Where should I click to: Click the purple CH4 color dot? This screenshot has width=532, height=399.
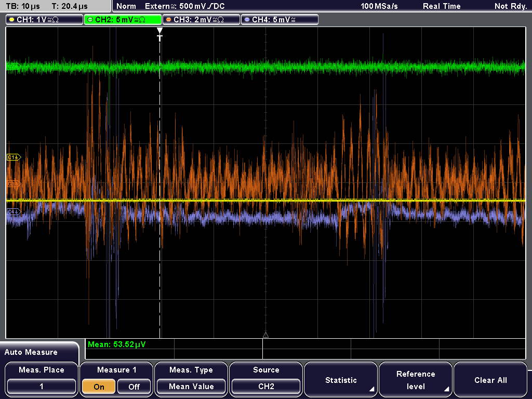(247, 20)
